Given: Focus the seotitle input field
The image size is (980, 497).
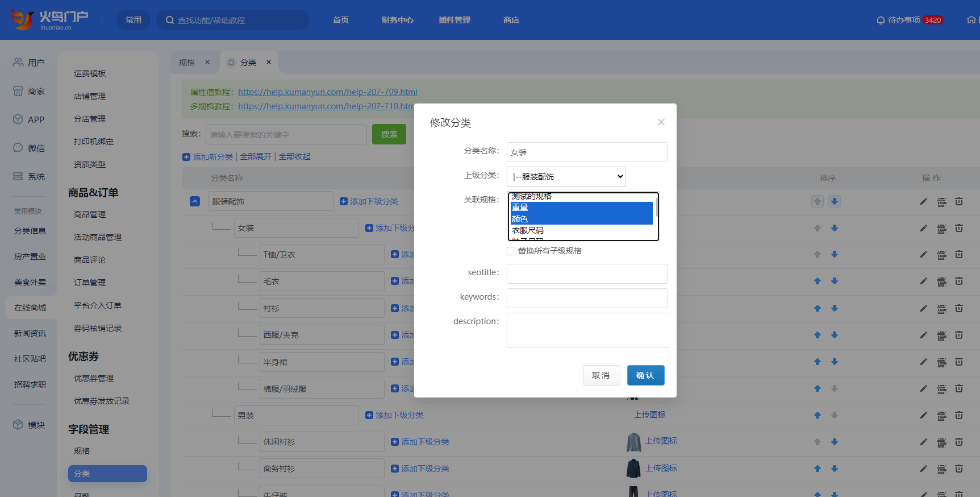Looking at the screenshot, I should tap(587, 274).
